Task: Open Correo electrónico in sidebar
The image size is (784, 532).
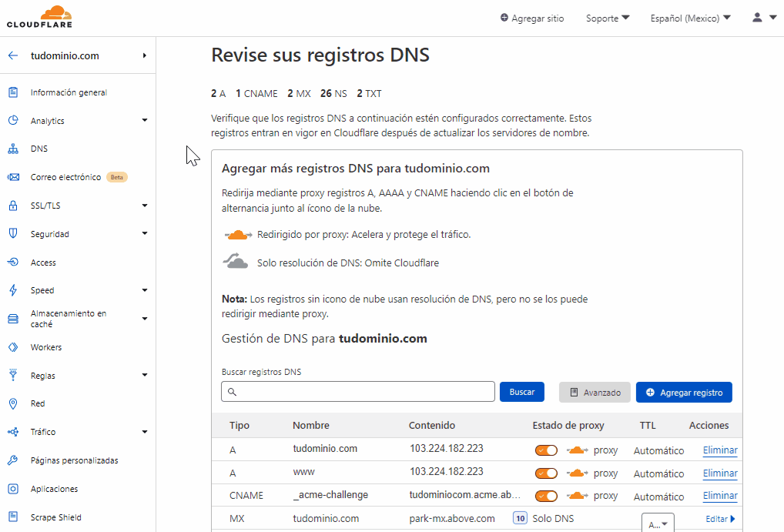Action: point(65,177)
